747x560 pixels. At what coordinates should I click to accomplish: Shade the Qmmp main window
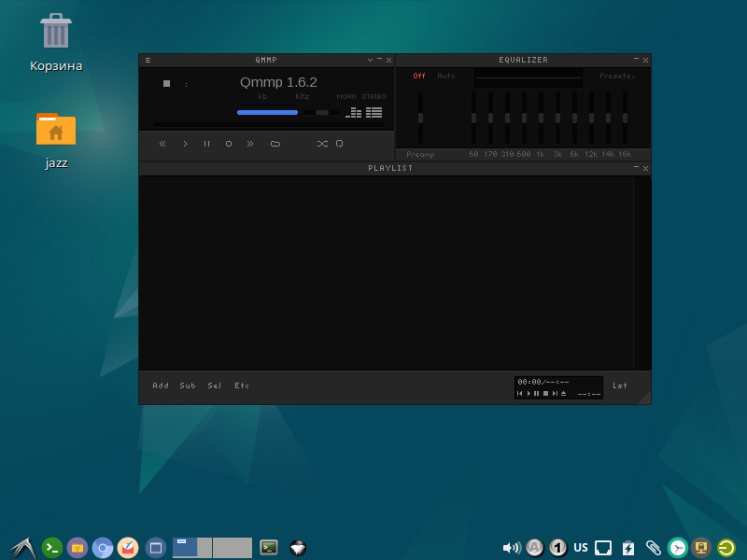click(370, 60)
